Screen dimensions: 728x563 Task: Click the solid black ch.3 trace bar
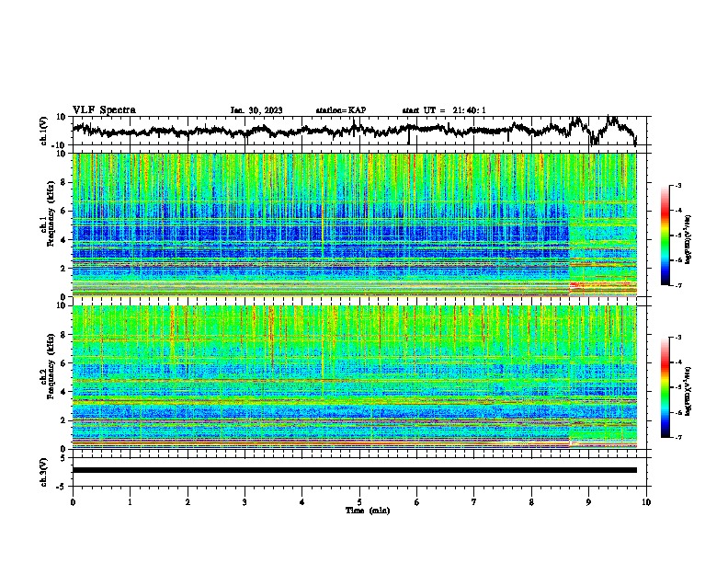(x=355, y=470)
